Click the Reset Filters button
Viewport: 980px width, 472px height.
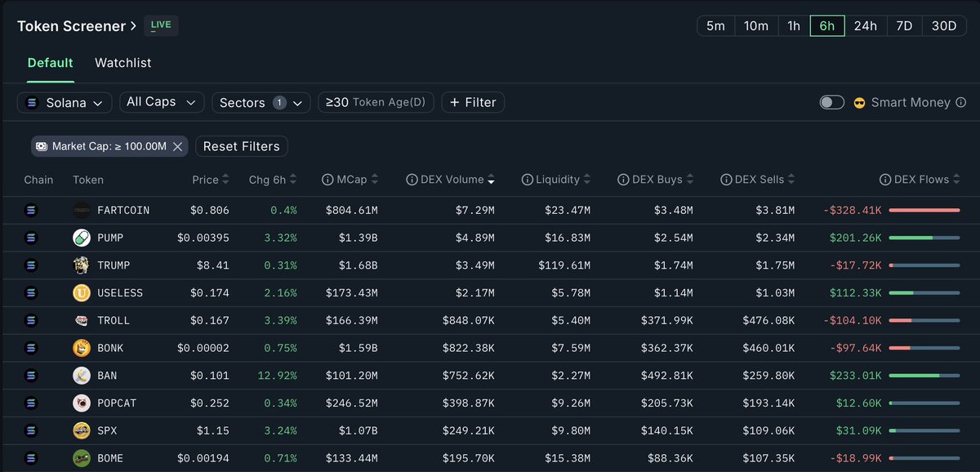click(x=241, y=146)
